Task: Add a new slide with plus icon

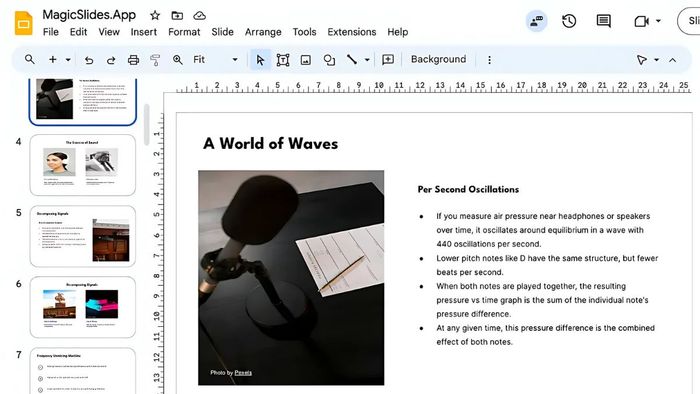Action: click(53, 59)
